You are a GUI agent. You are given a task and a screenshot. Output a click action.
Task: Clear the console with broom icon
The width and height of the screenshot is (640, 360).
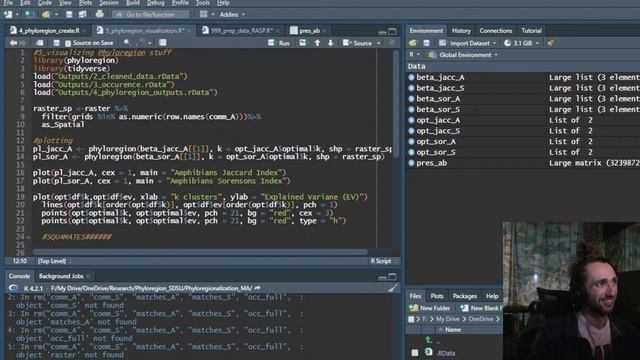click(x=393, y=288)
